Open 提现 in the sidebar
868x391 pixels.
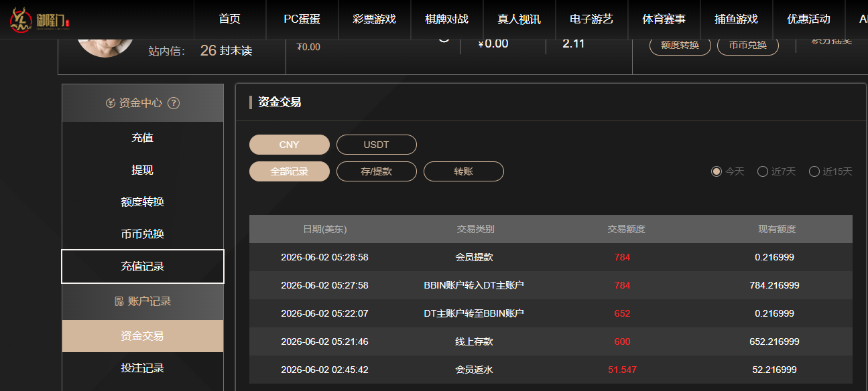143,170
